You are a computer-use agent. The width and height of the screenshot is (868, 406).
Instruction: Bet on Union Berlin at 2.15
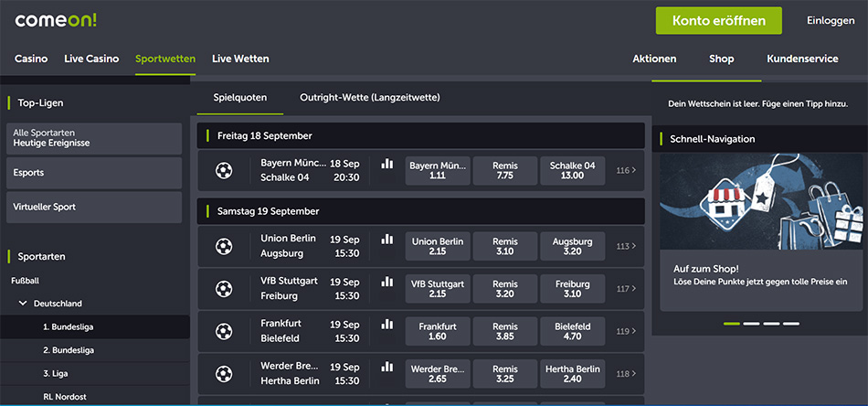(x=438, y=247)
